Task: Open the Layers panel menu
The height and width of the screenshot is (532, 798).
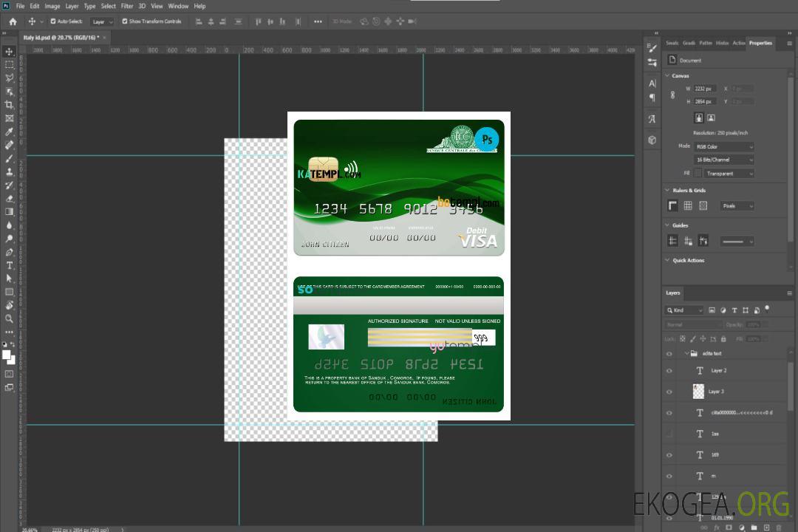Action: 789,293
